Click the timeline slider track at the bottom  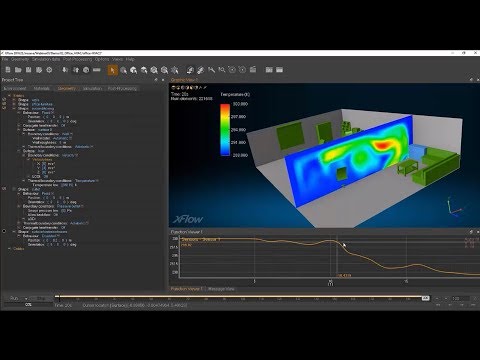240,296
